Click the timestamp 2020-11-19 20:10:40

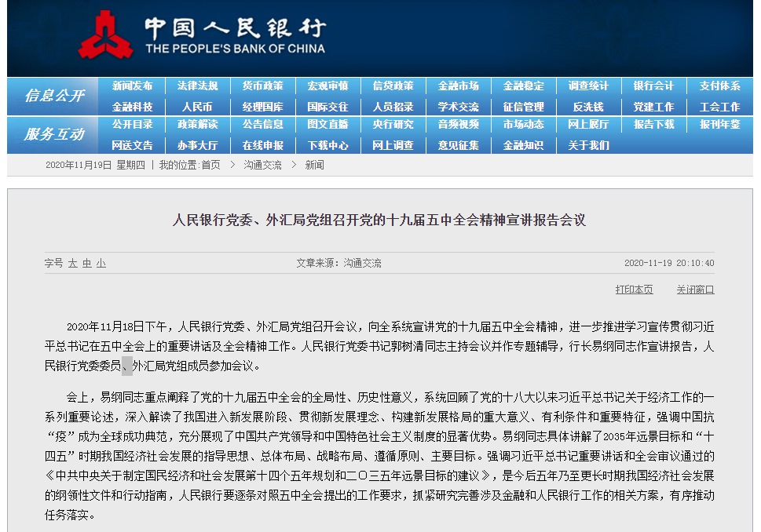click(x=669, y=263)
